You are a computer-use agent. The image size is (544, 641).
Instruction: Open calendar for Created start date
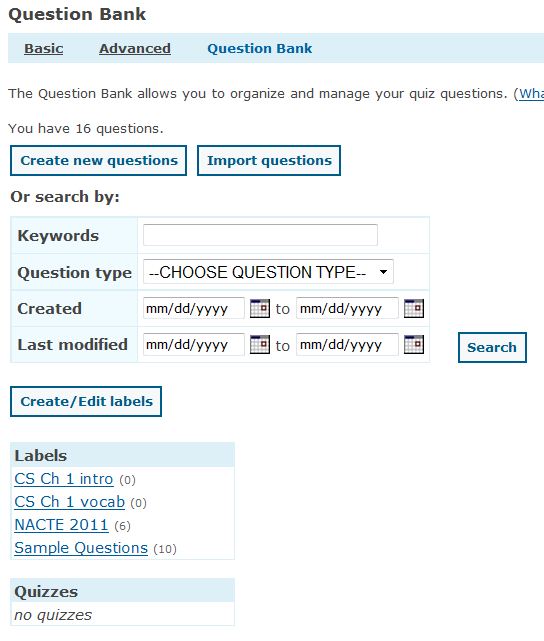(x=260, y=308)
